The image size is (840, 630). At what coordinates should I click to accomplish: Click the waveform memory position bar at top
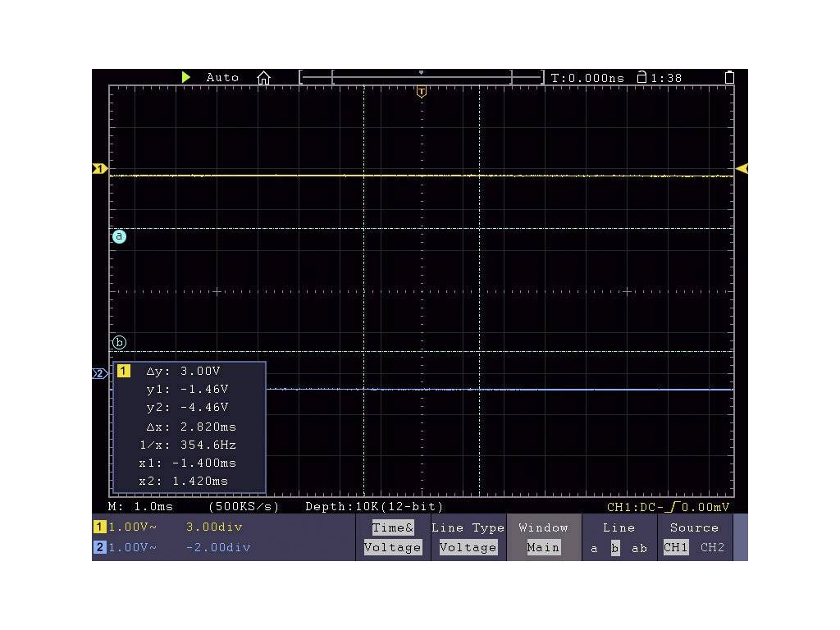coord(422,78)
